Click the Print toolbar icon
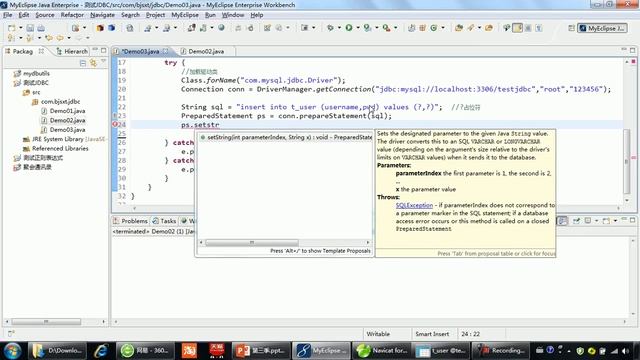The width and height of the screenshot is (640, 360). [41, 28]
